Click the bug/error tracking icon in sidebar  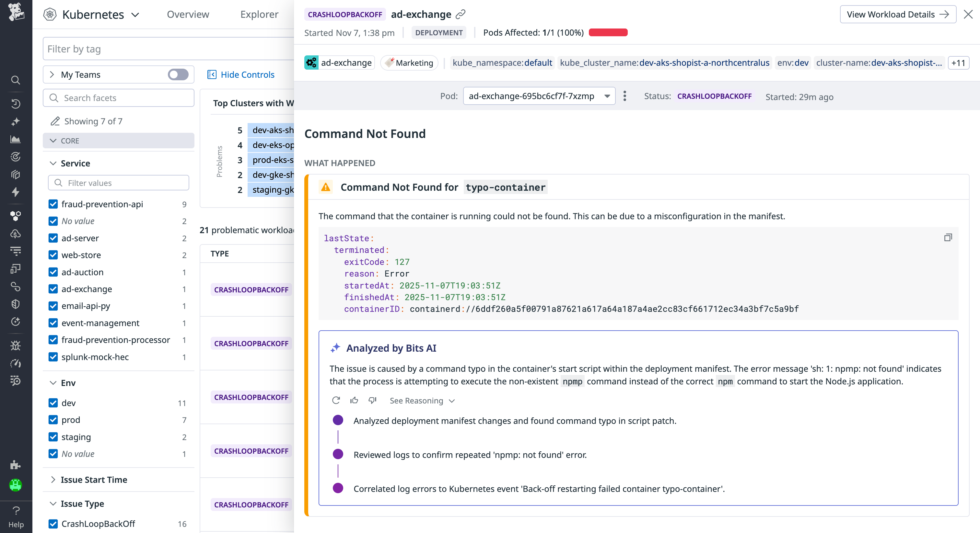tap(15, 346)
